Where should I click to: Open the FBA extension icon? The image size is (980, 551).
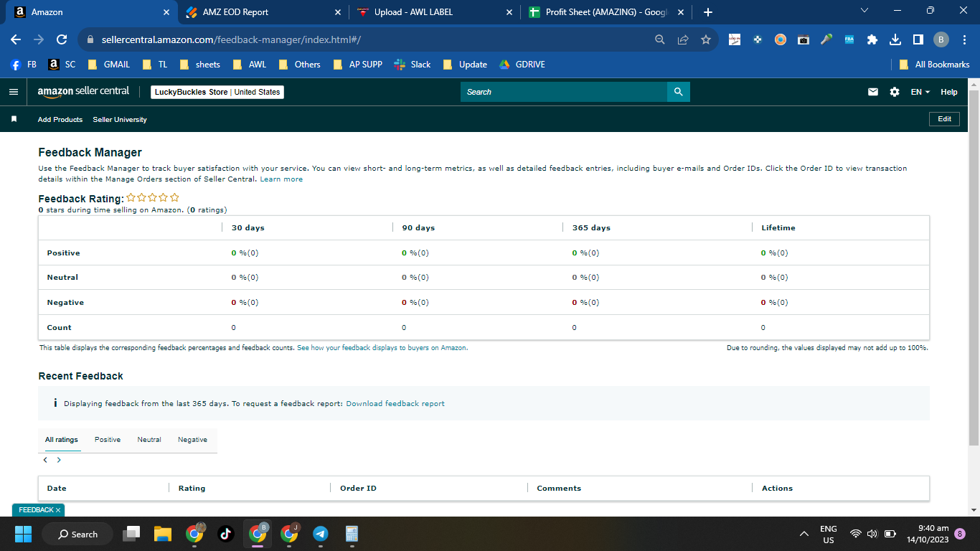[x=849, y=39]
